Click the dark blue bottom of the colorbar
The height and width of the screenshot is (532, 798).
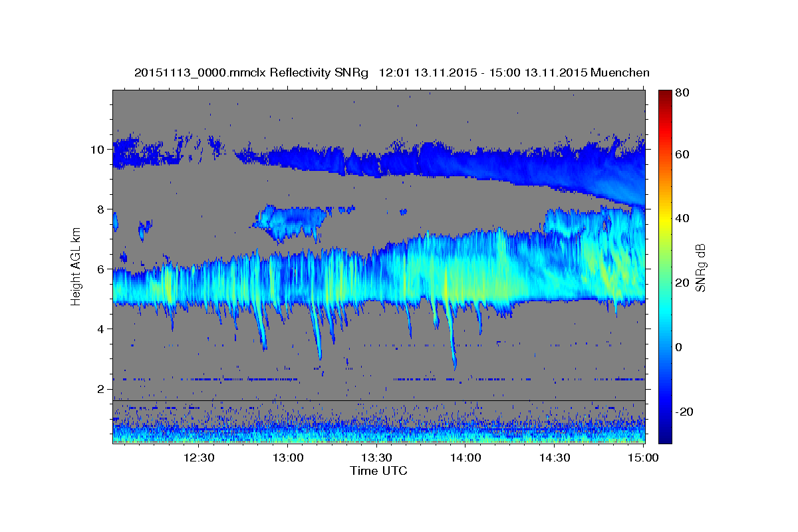664,436
